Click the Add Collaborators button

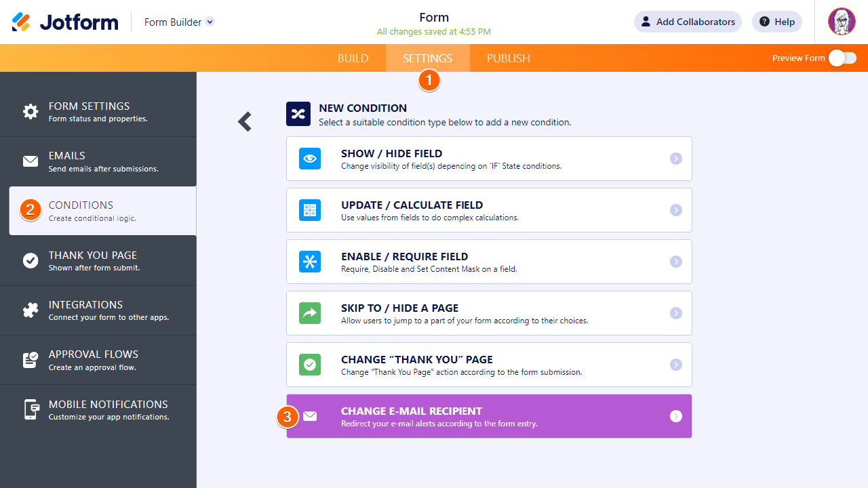[x=688, y=22]
